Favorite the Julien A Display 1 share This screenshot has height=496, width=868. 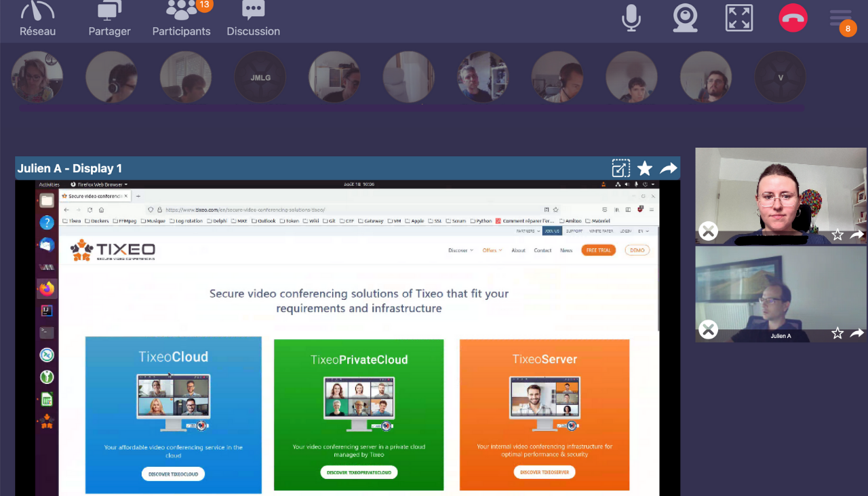click(x=645, y=168)
